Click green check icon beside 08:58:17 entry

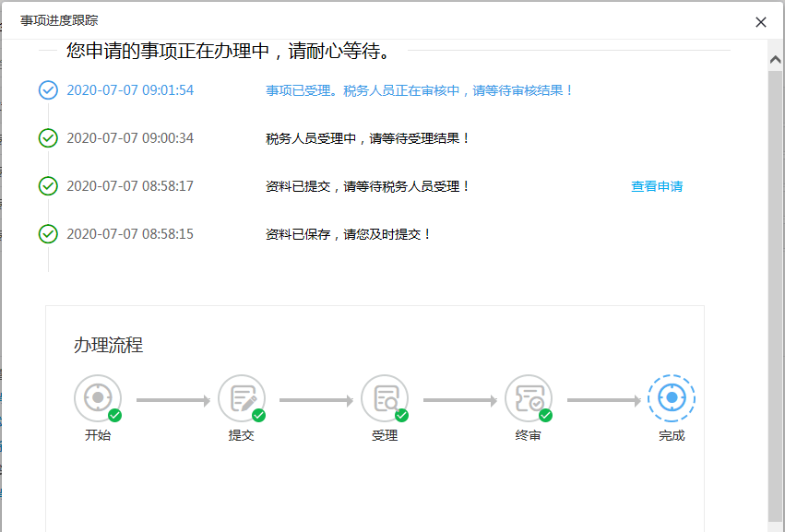[x=48, y=186]
